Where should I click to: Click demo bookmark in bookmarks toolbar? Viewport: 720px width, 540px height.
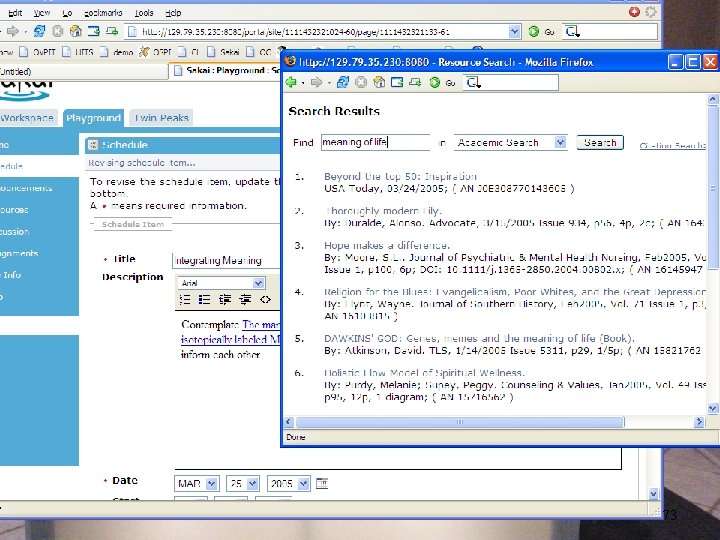click(117, 51)
